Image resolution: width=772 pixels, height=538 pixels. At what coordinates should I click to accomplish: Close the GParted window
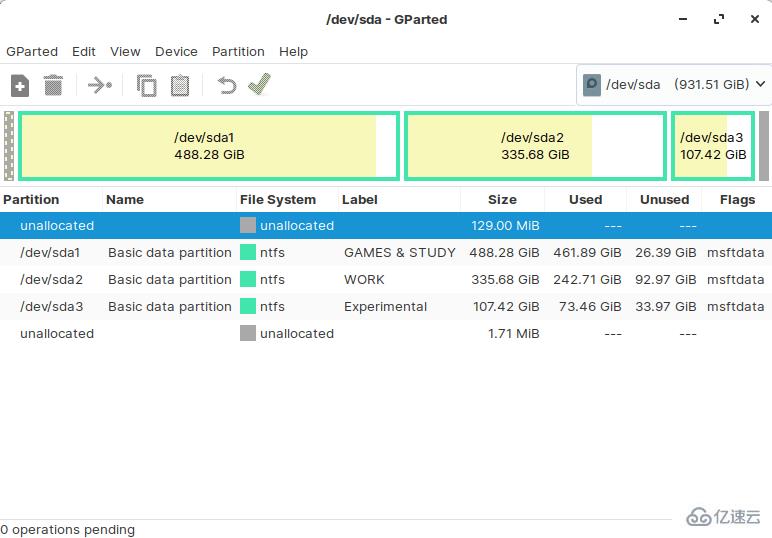(755, 19)
